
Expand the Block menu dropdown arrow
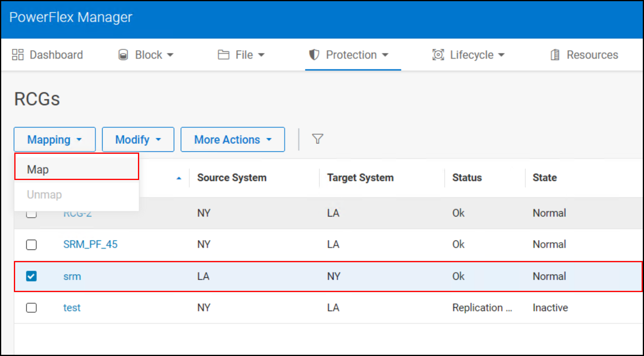pos(170,55)
